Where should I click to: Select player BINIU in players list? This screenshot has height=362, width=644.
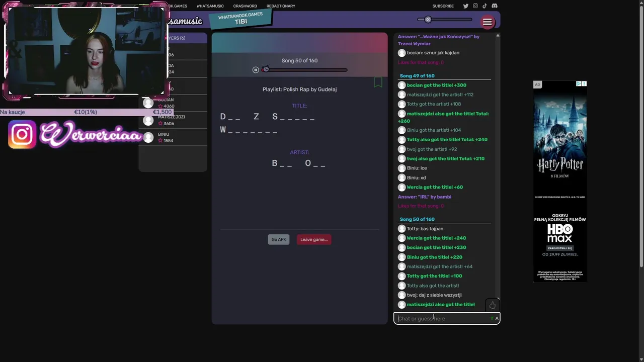(173, 137)
